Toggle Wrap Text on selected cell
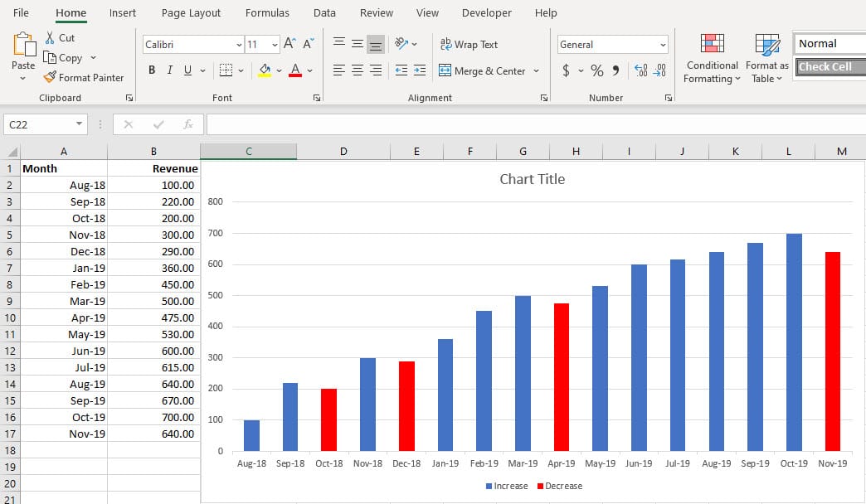Screen dimensions: 866x504 click(468, 44)
